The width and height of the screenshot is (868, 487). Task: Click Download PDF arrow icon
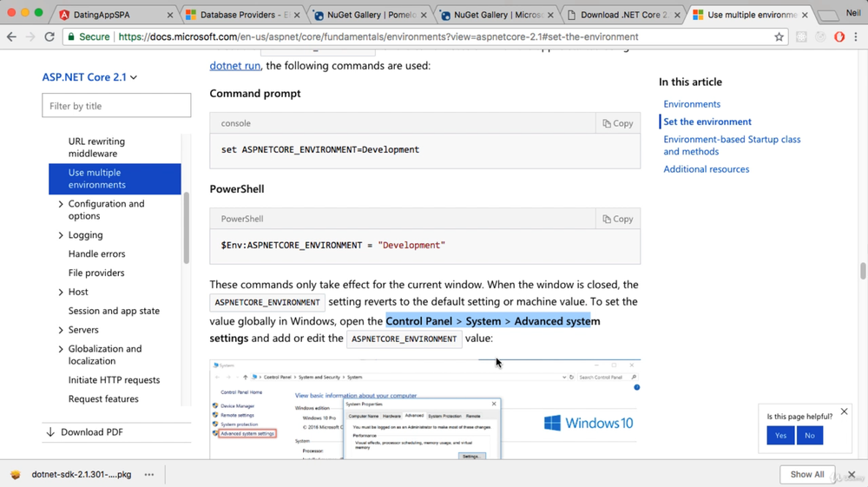[50, 432]
